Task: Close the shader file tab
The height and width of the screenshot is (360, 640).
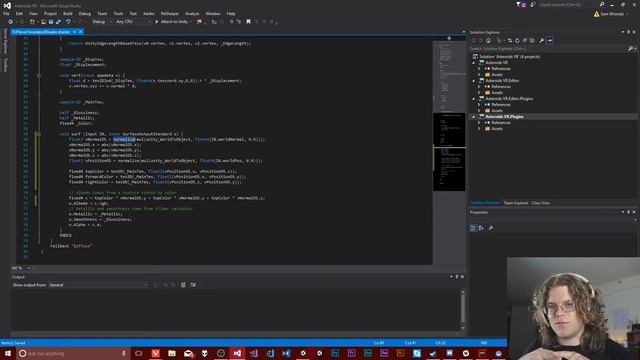Action: (x=81, y=32)
